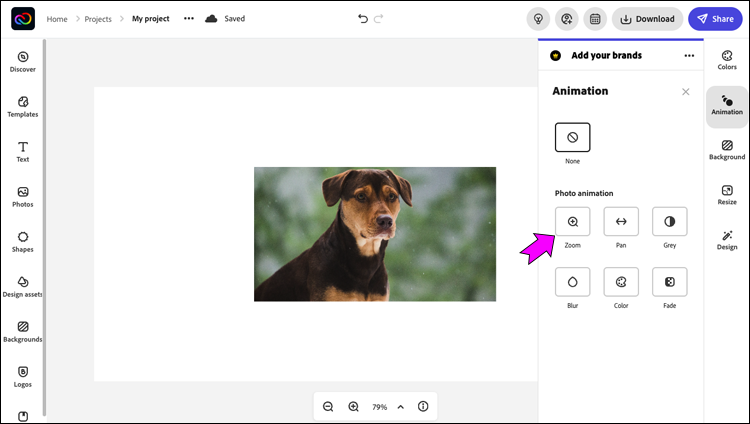Switch to the Background panel
The width and height of the screenshot is (750, 424).
(x=727, y=150)
